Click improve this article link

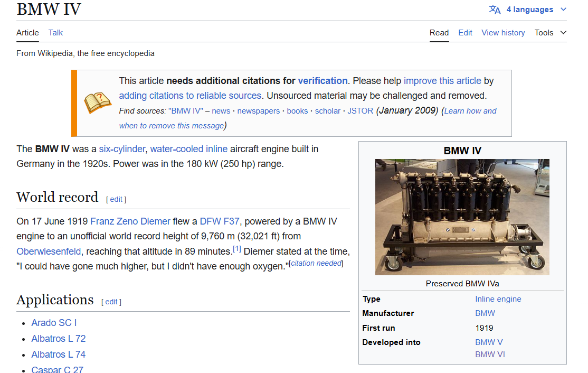point(442,81)
